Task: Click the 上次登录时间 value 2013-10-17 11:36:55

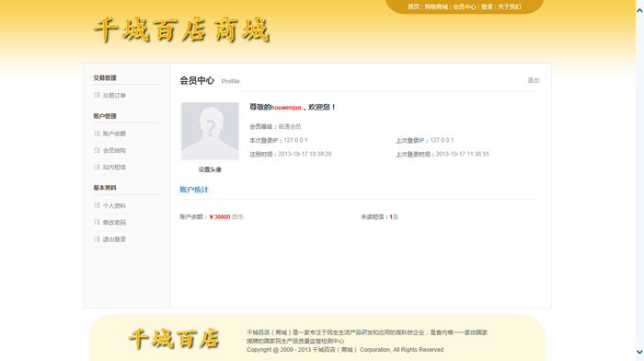Action: pyautogui.click(x=463, y=154)
